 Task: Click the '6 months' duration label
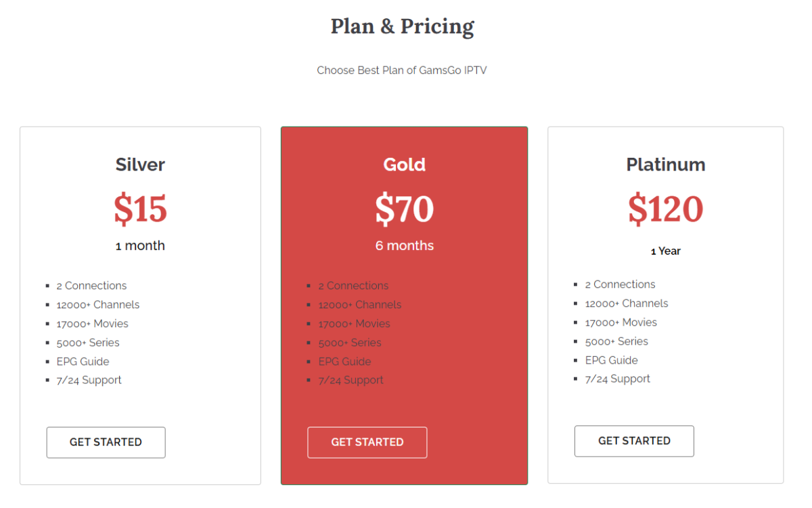[x=404, y=245]
